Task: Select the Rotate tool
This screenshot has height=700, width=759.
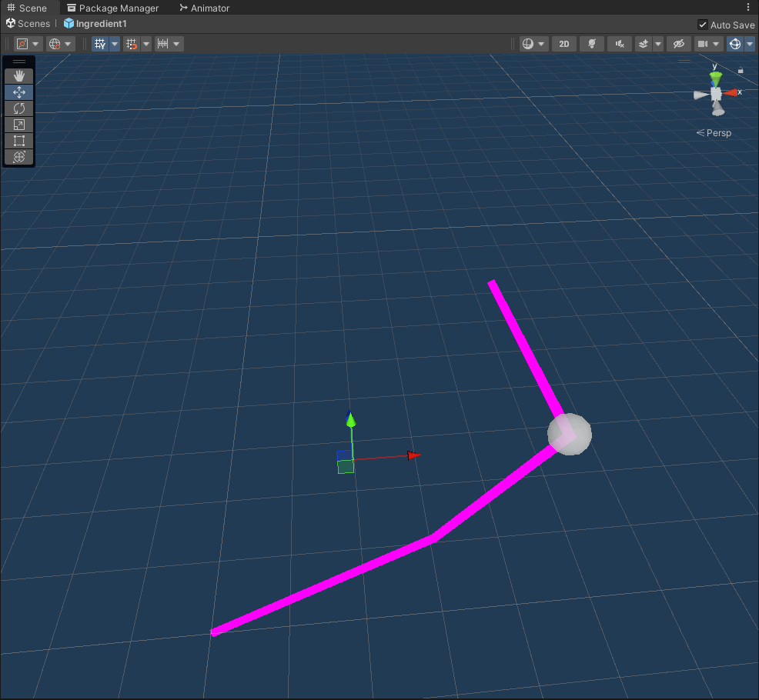Action: point(19,108)
